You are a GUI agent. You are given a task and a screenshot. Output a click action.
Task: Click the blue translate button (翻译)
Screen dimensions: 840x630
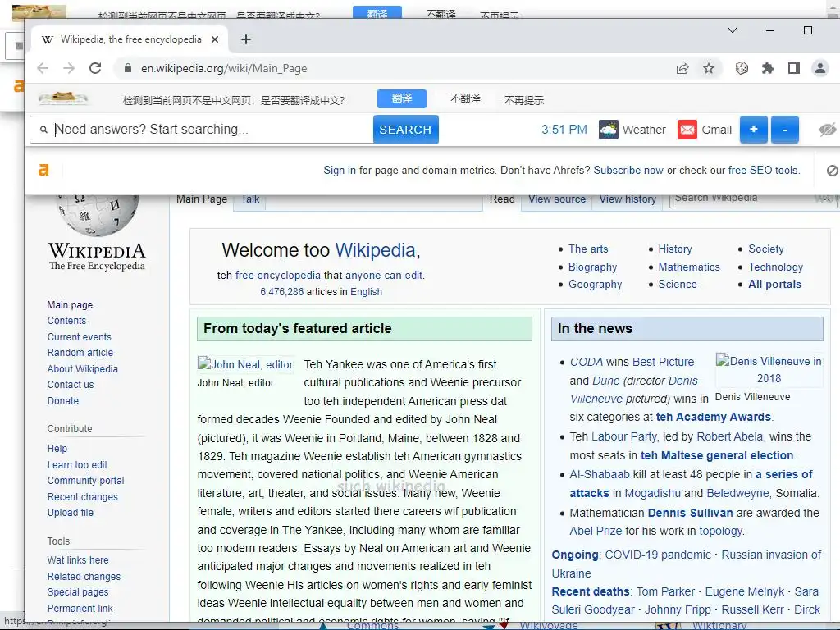pyautogui.click(x=402, y=98)
